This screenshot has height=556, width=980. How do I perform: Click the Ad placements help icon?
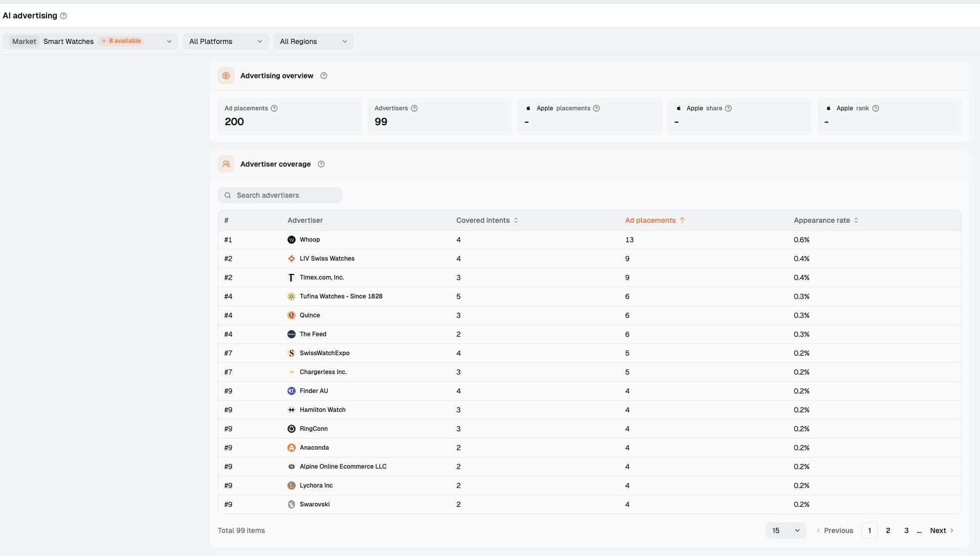(274, 108)
